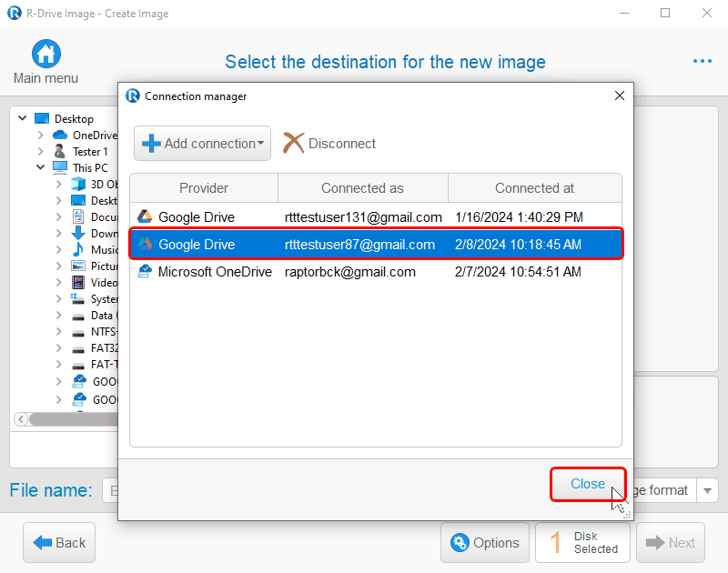Expand the Music tree node
Image resolution: width=728 pixels, height=573 pixels.
tap(58, 249)
